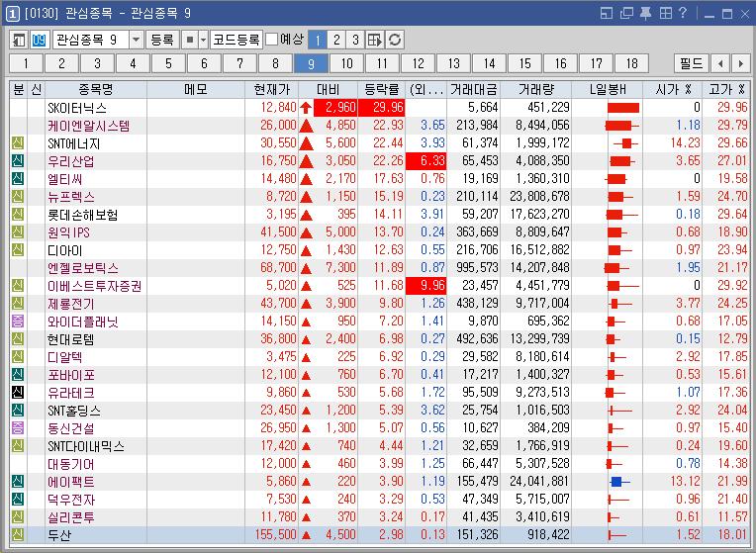Screen dimensions: 756x553
Task: Click the highlighted 9.96 cell for 이베스트투자증권
Action: coord(426,286)
